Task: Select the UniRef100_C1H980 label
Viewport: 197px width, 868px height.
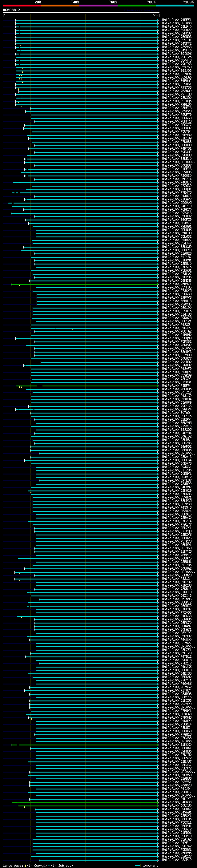Action: [176, 135]
